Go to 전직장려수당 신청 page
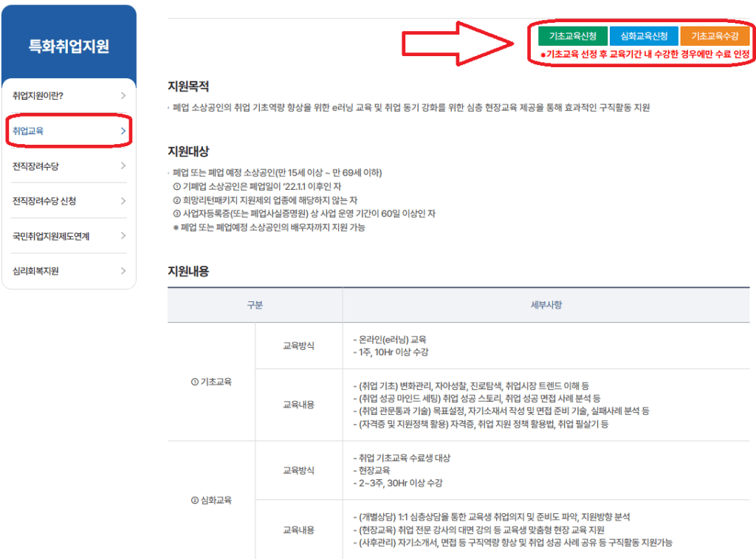This screenshot has height=559, width=756. 69,201
